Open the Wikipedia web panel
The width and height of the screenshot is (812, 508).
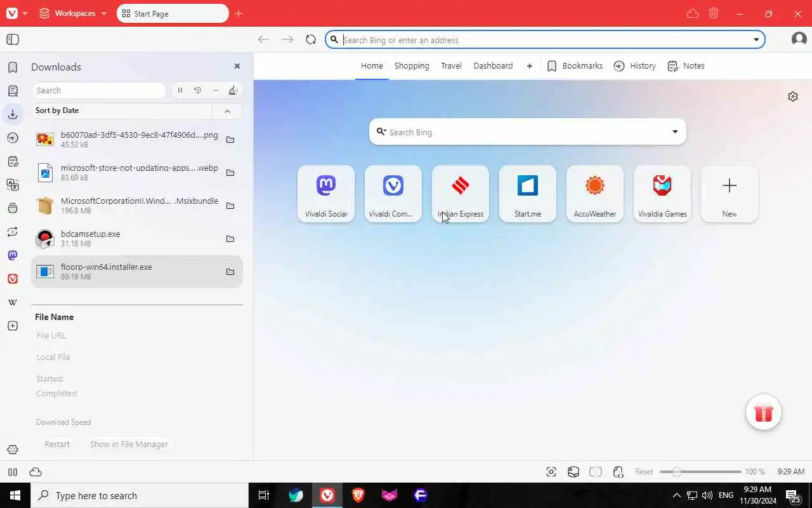point(13,302)
